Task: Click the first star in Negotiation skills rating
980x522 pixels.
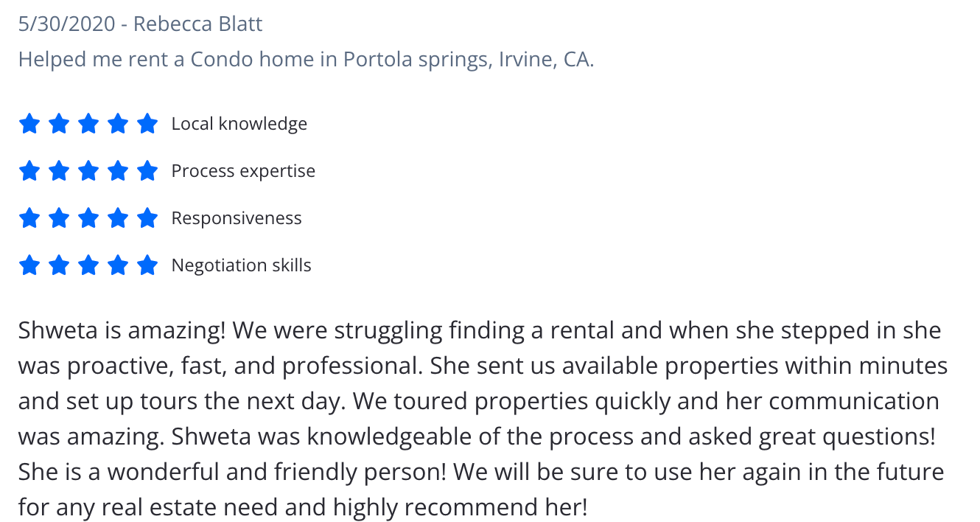Action: 29,265
